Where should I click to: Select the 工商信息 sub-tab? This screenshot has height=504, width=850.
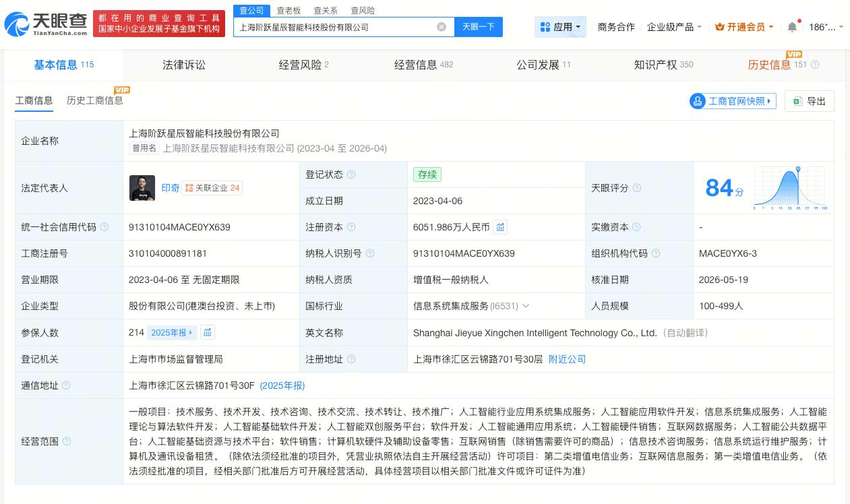click(x=34, y=100)
